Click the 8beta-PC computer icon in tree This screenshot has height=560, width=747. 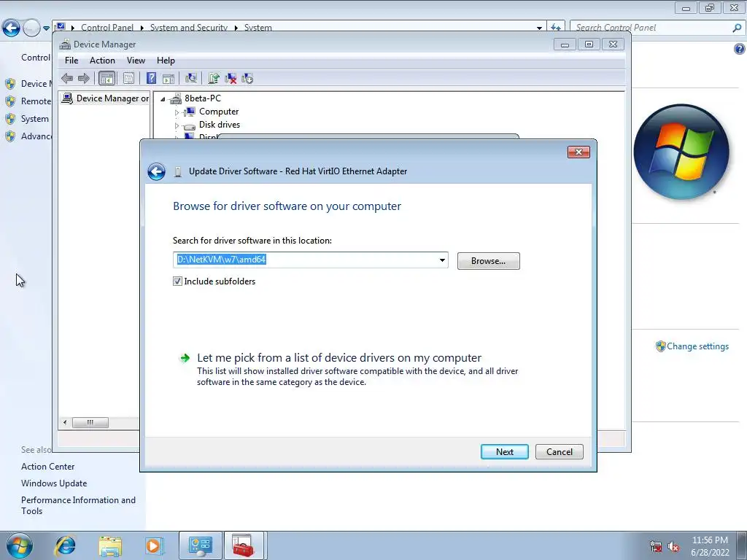[x=176, y=98]
